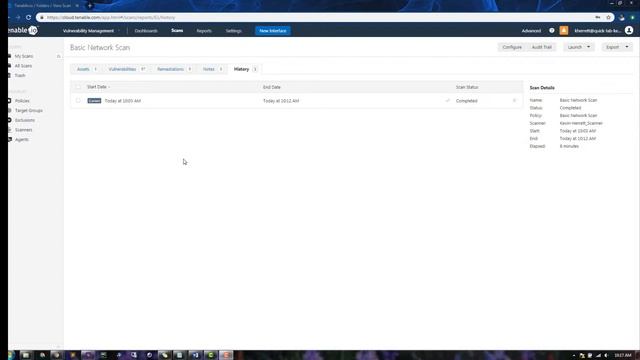Click the Scan Status column header
Image resolution: width=640 pixels, height=360 pixels.
[x=467, y=87]
